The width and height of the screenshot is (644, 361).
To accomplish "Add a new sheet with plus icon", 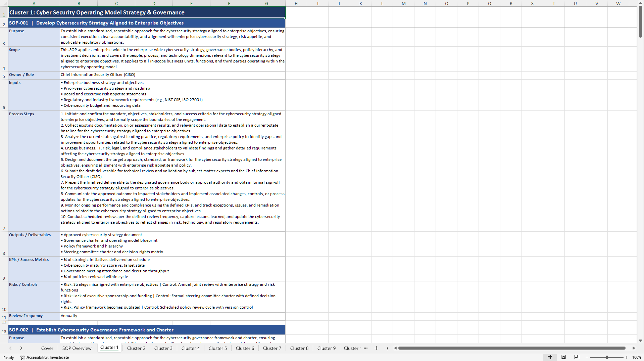I will 376,348.
